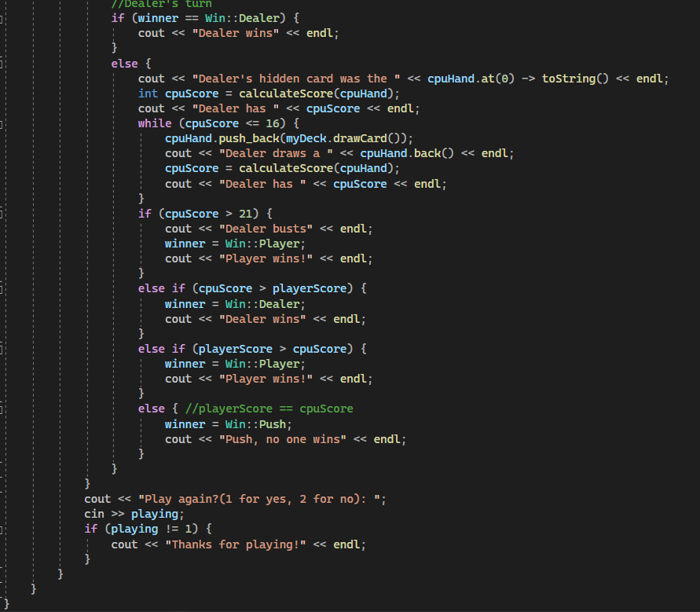Click the "toString()" call
This screenshot has width=700, height=612.
(575, 79)
